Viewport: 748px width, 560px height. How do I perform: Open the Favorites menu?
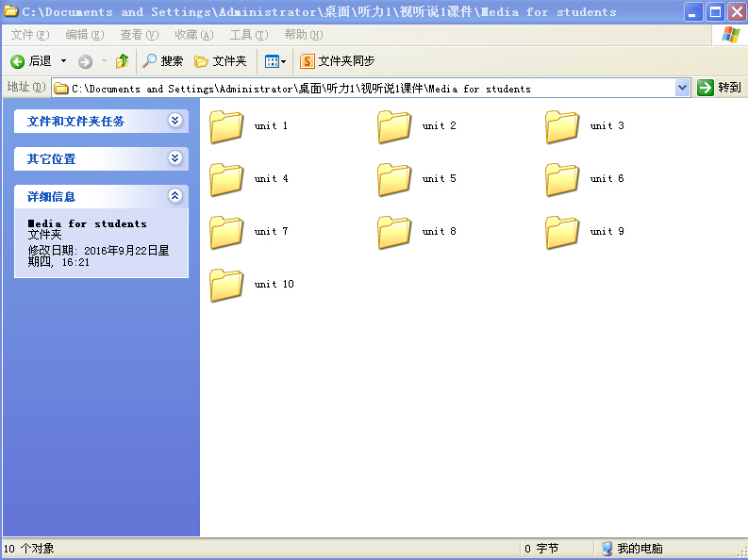point(193,35)
